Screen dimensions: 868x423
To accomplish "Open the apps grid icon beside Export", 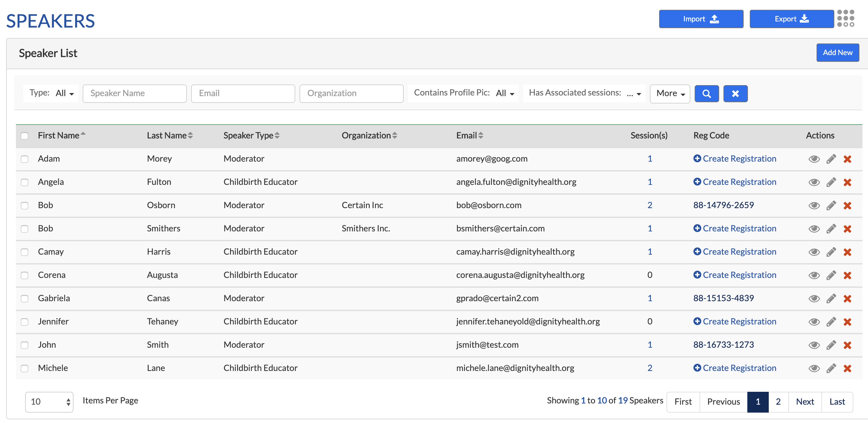I will click(x=845, y=19).
